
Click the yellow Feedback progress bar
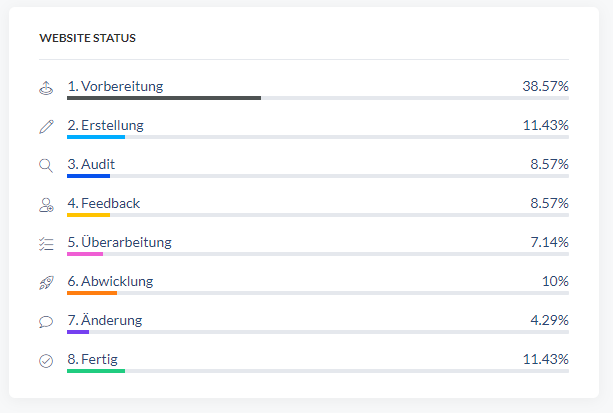[88, 215]
